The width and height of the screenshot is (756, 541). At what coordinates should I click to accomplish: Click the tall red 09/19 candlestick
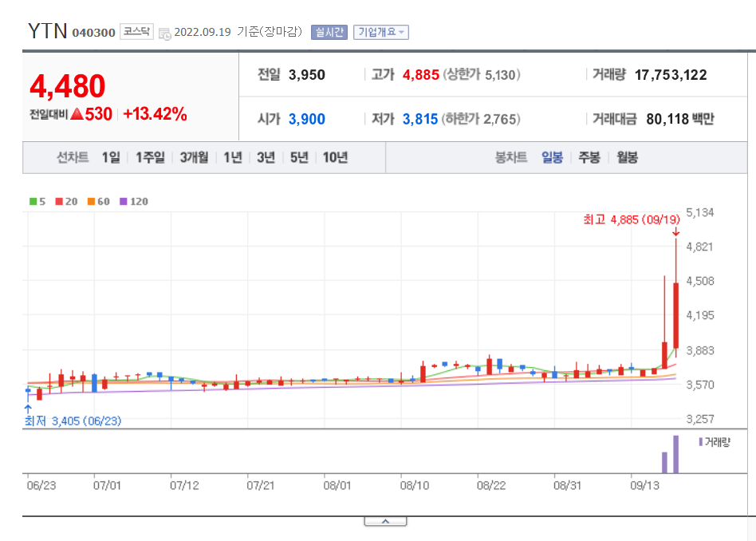[x=676, y=315]
